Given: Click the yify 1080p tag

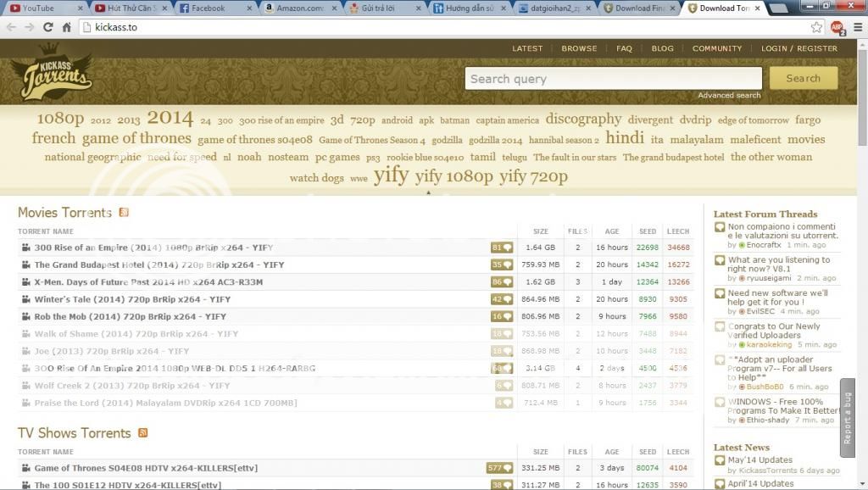Looking at the screenshot, I should coord(454,176).
